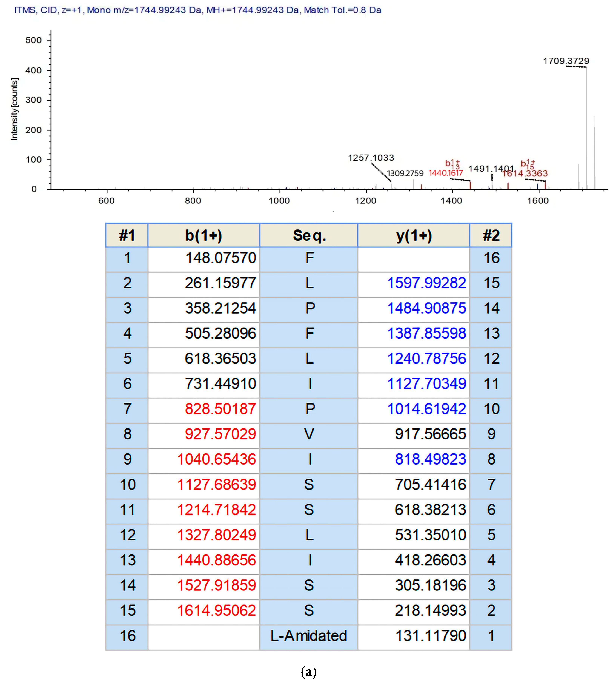The width and height of the screenshot is (616, 685).
Task: Click the spectrum header text ITMS, CID
Action: [x=36, y=10]
